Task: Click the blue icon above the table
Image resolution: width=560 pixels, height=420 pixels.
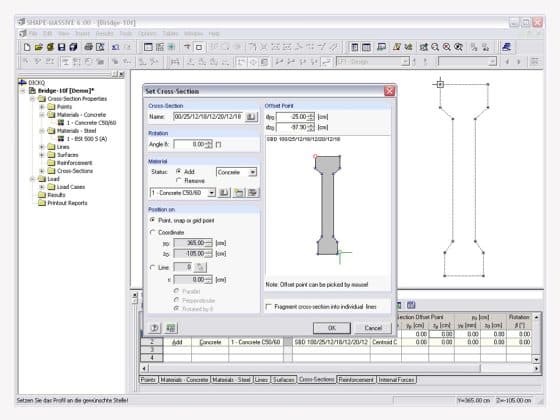Action: tap(411, 305)
